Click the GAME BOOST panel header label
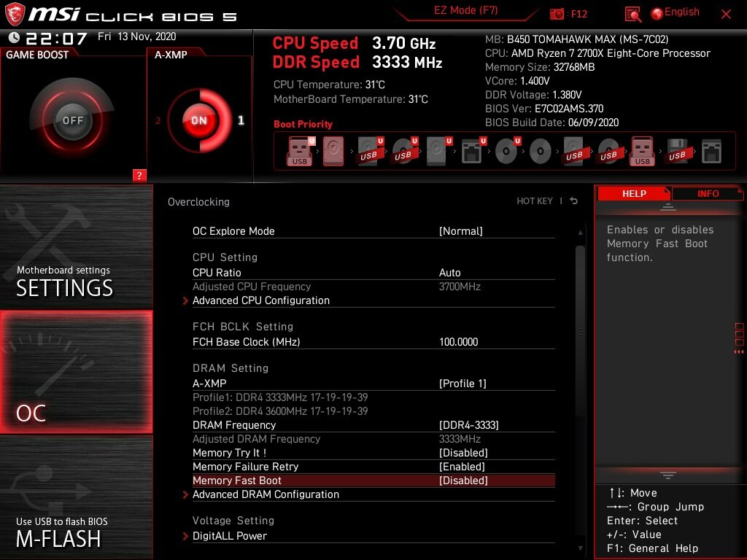 (37, 55)
